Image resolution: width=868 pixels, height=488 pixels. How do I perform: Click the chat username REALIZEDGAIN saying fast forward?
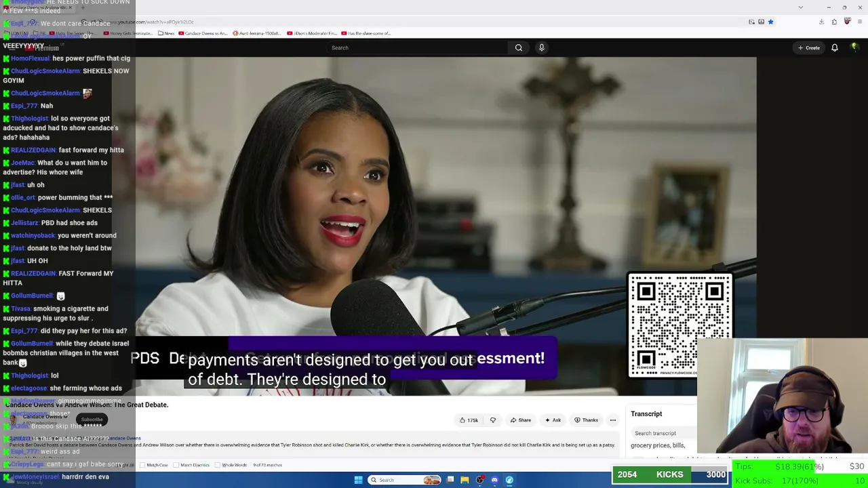point(33,150)
